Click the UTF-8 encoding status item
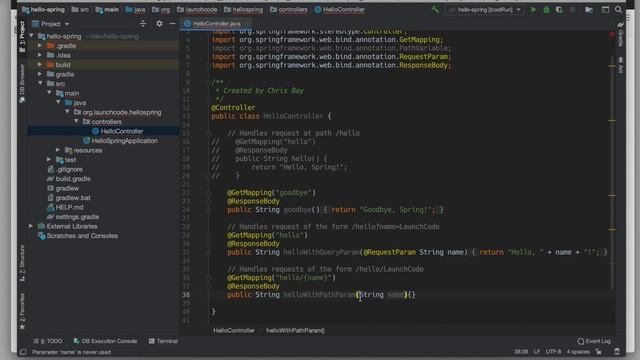Viewport: 640px width, 360px height. tap(553, 352)
